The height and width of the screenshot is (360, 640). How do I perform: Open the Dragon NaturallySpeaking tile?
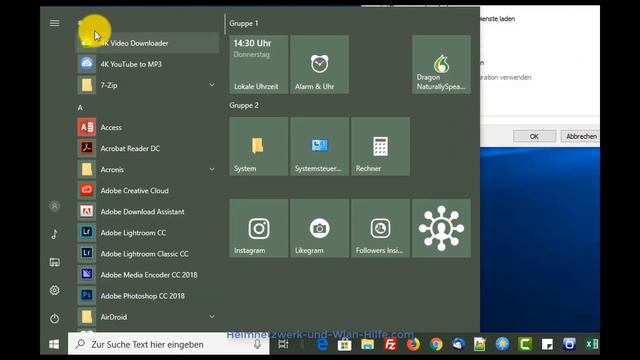(441, 64)
